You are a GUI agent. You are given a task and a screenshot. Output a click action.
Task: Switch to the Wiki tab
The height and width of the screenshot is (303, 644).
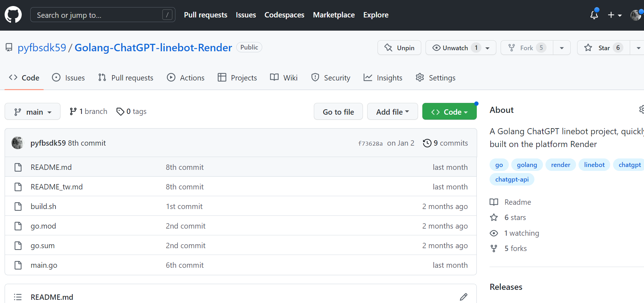[284, 78]
